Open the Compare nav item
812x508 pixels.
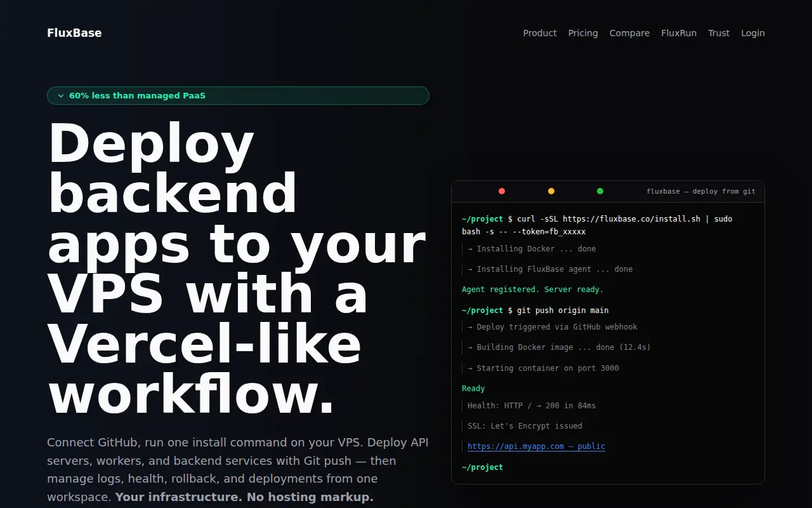629,33
